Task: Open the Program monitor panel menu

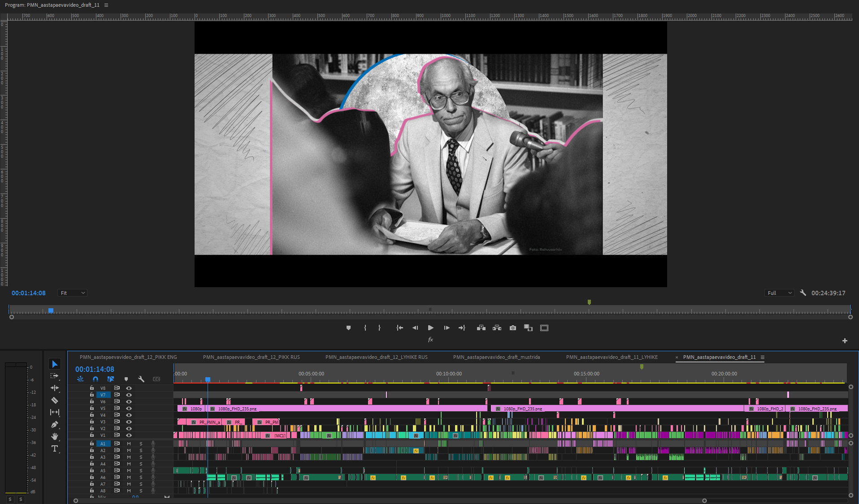Action: point(106,5)
